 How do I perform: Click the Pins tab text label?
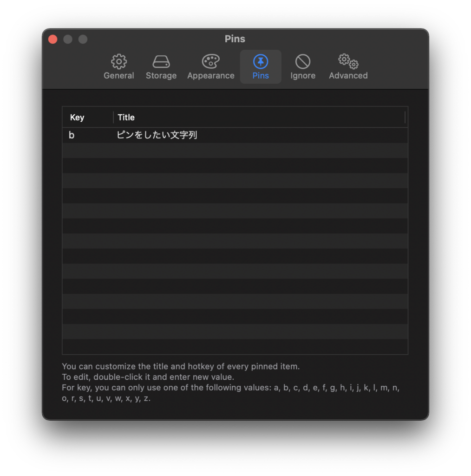click(x=261, y=76)
